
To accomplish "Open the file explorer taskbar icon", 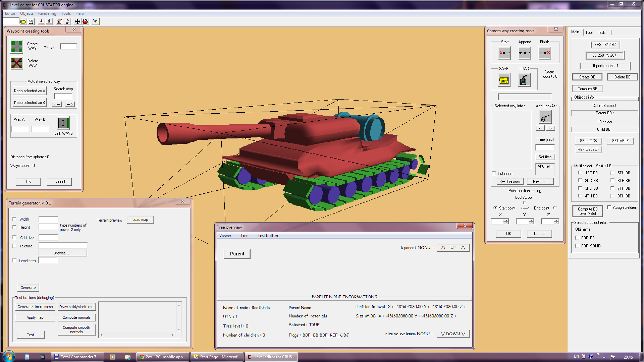I will 128,357.
